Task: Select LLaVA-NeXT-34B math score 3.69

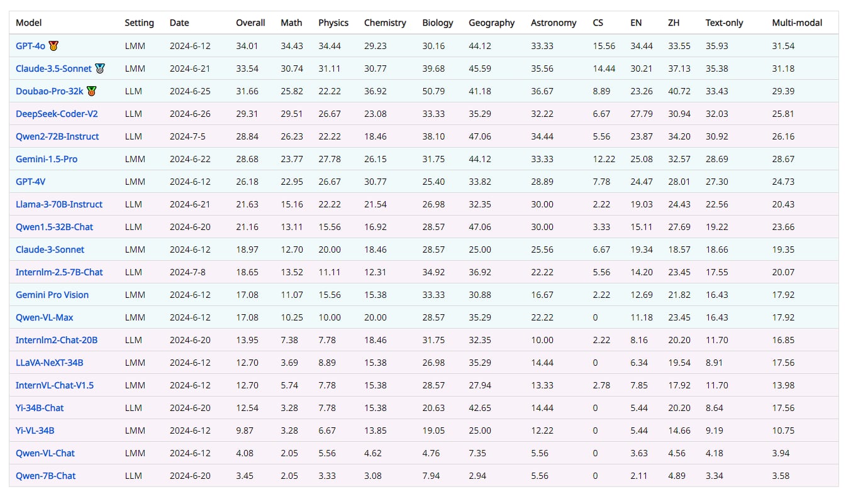Action: coord(289,363)
